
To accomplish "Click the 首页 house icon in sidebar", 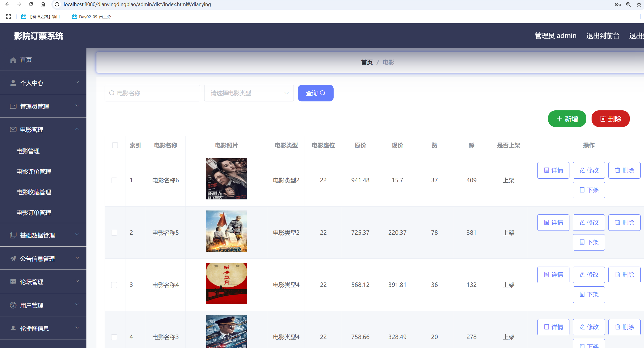I will [x=13, y=60].
